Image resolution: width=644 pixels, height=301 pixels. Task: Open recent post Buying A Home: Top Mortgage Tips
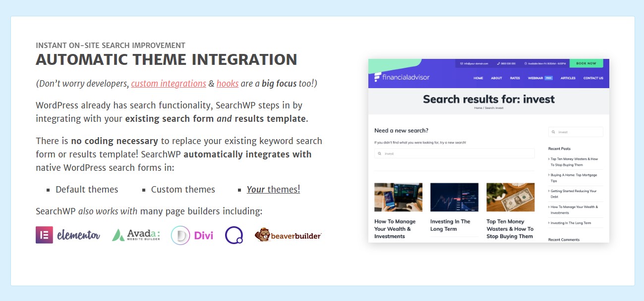(x=574, y=178)
